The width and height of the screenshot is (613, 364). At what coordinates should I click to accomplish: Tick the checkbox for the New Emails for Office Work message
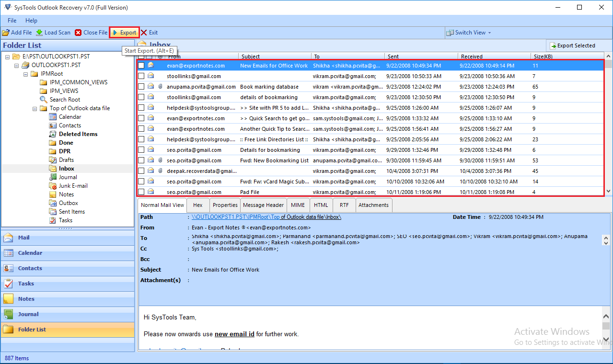[142, 65]
